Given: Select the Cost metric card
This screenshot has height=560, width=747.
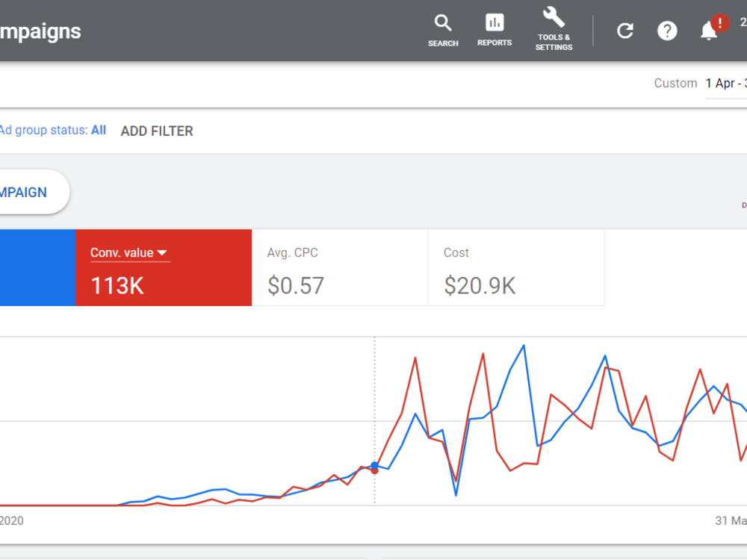Looking at the screenshot, I should pyautogui.click(x=516, y=267).
